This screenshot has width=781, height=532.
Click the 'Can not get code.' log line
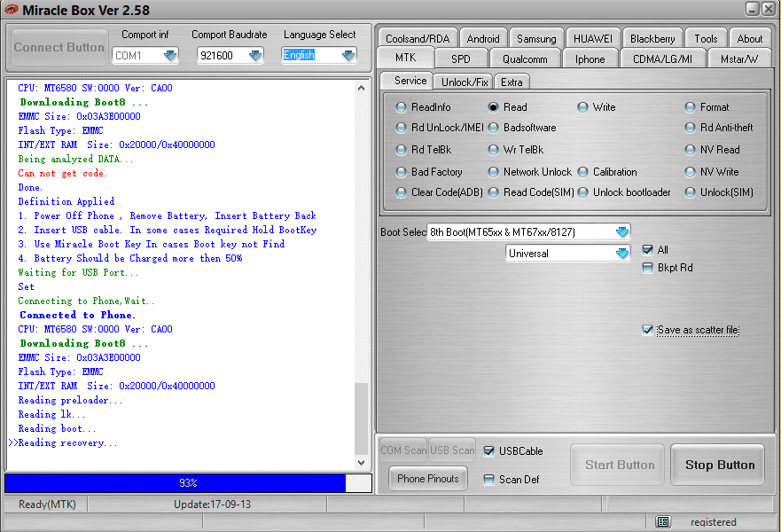click(x=62, y=174)
